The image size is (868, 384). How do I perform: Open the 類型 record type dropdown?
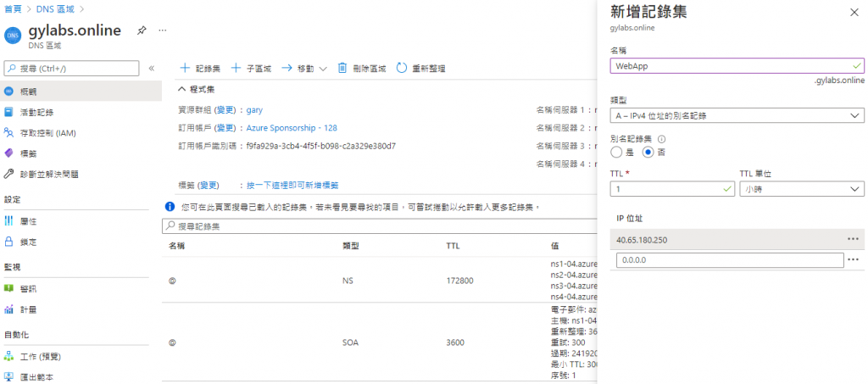point(737,115)
